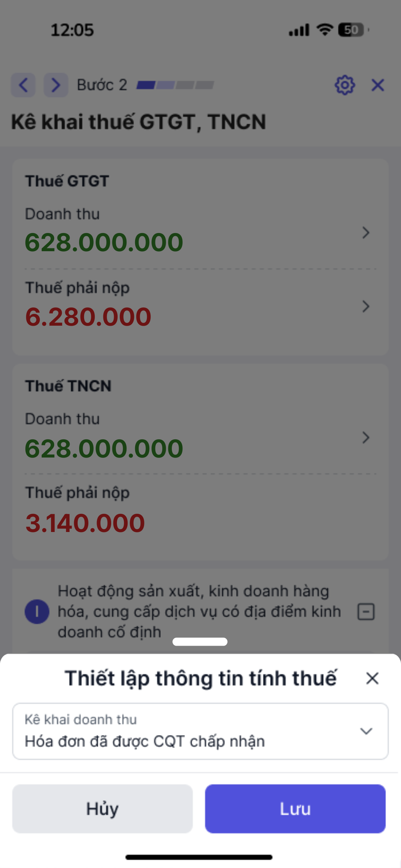Open Thuế GTGT Doanh thu details chevron
This screenshot has height=868, width=401.
coord(366,233)
